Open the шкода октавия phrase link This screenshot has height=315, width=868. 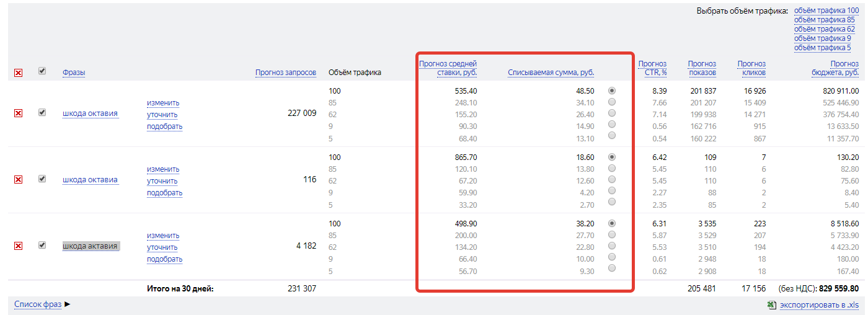(x=90, y=113)
